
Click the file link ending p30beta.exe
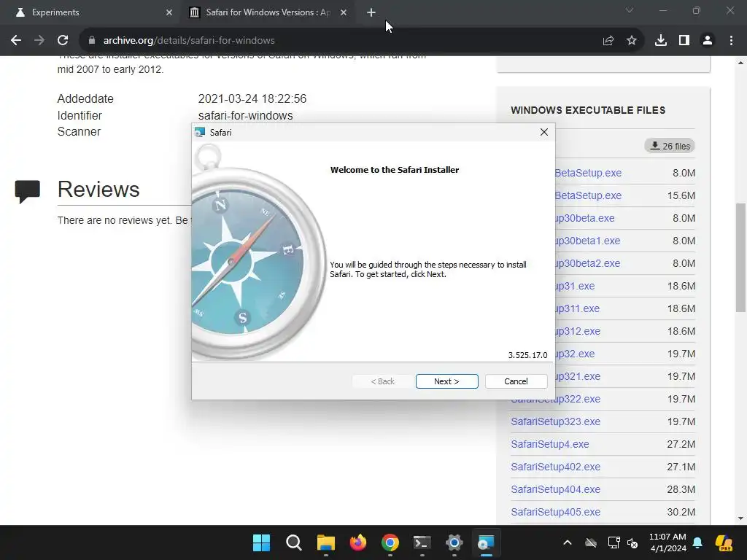(x=585, y=218)
